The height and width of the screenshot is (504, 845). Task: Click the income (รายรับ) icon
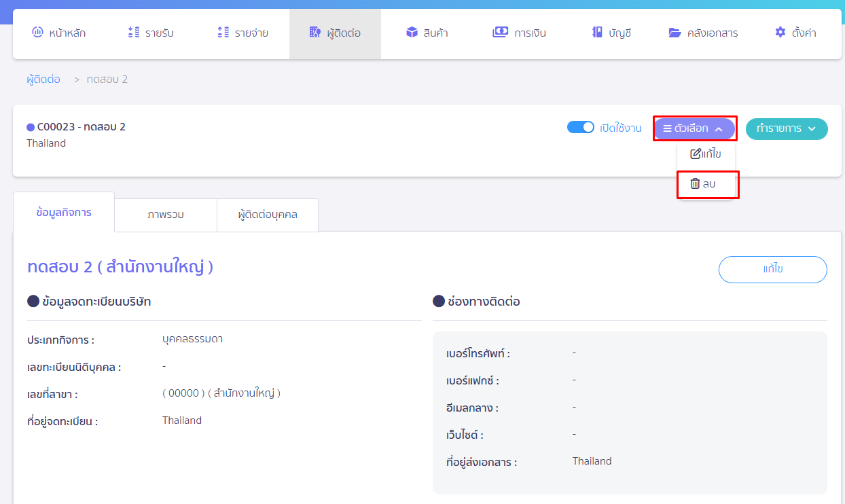(x=134, y=33)
